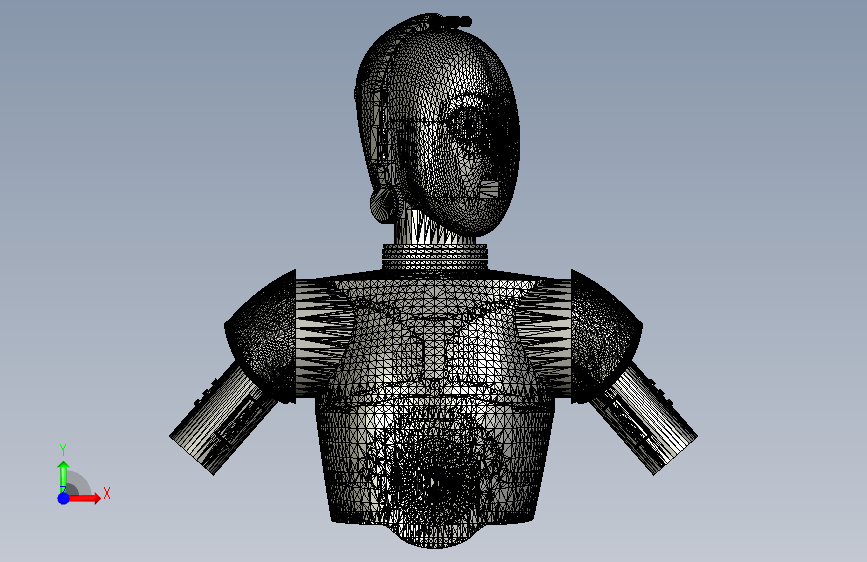
Task: Select the dome shoulder farthest from the axis triad
Action: [606, 336]
